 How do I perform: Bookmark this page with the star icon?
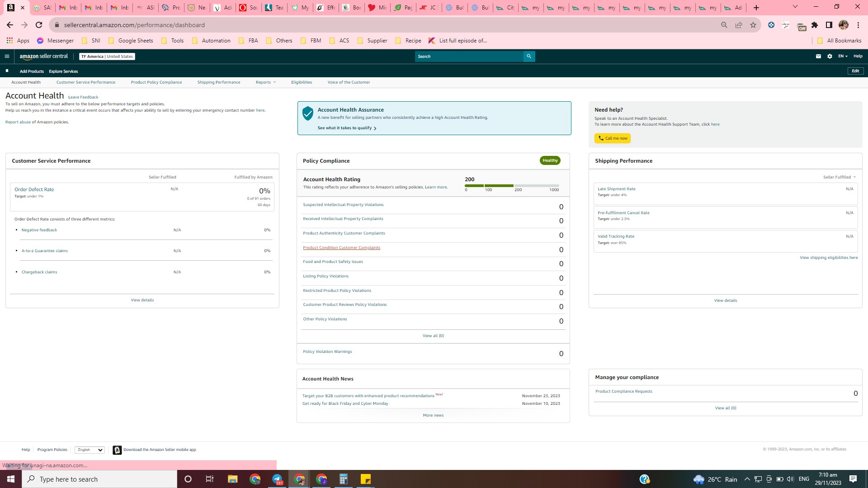[753, 25]
